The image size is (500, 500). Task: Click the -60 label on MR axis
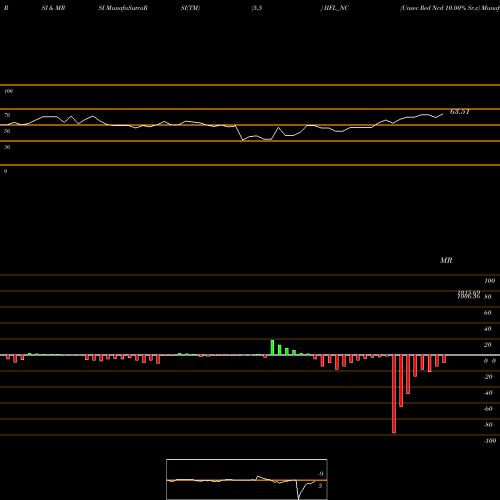coord(488,409)
